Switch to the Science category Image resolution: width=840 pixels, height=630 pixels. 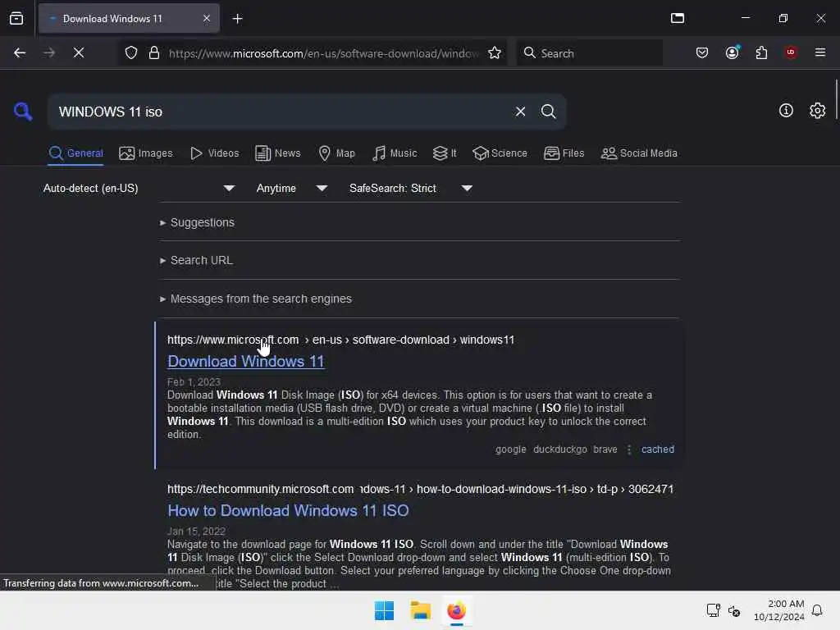point(500,153)
